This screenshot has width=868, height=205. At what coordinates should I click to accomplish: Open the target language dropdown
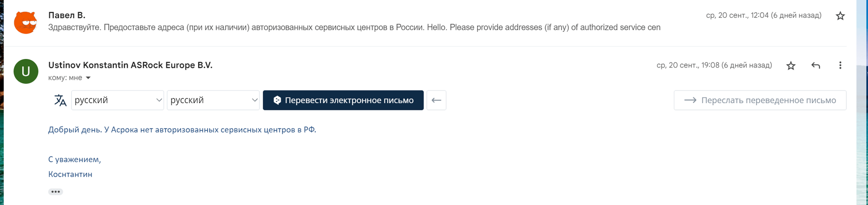point(213,101)
